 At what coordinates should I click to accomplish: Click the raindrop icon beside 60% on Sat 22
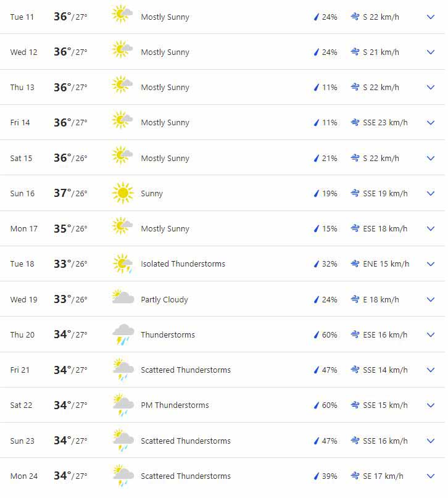[x=317, y=405]
